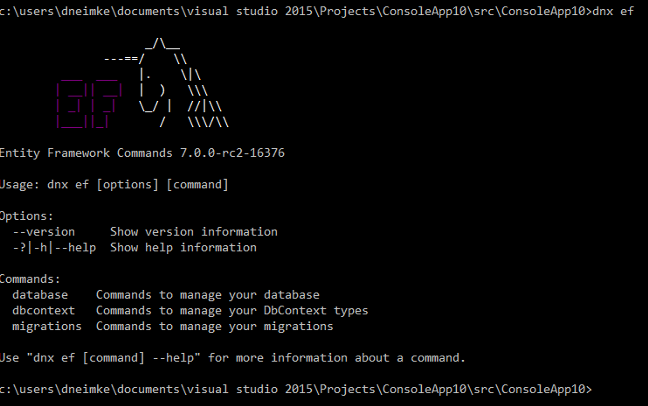Click the top prompt path ending ConsoleApp10
The image size is (648, 406).
pyautogui.click(x=296, y=11)
